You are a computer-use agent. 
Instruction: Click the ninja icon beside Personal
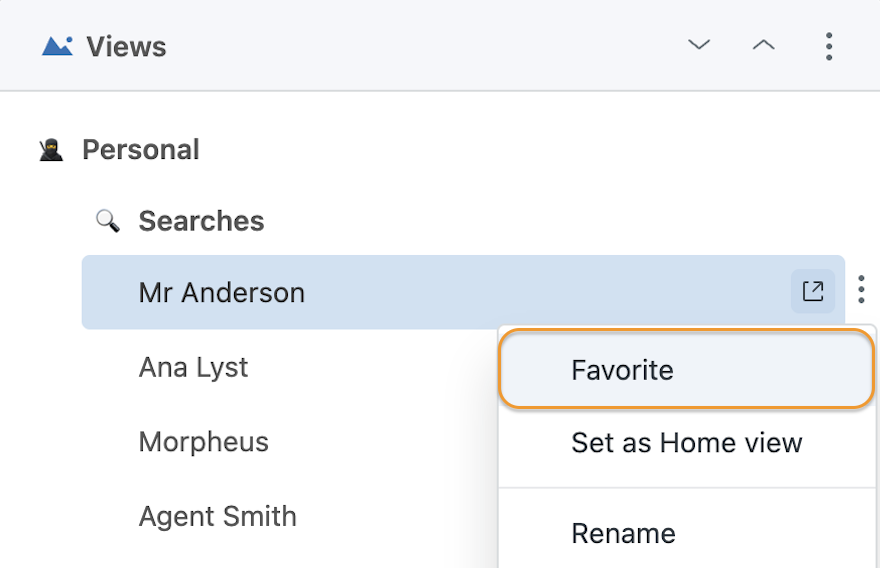(51, 150)
